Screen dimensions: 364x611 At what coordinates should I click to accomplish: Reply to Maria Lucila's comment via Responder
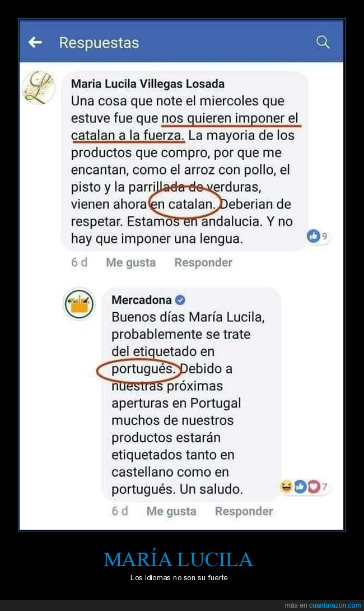(203, 263)
